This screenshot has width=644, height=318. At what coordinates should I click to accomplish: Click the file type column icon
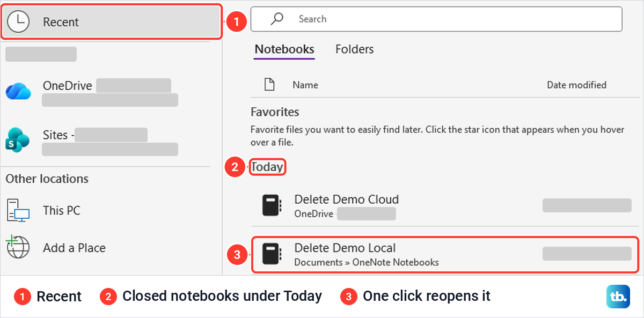click(x=269, y=85)
